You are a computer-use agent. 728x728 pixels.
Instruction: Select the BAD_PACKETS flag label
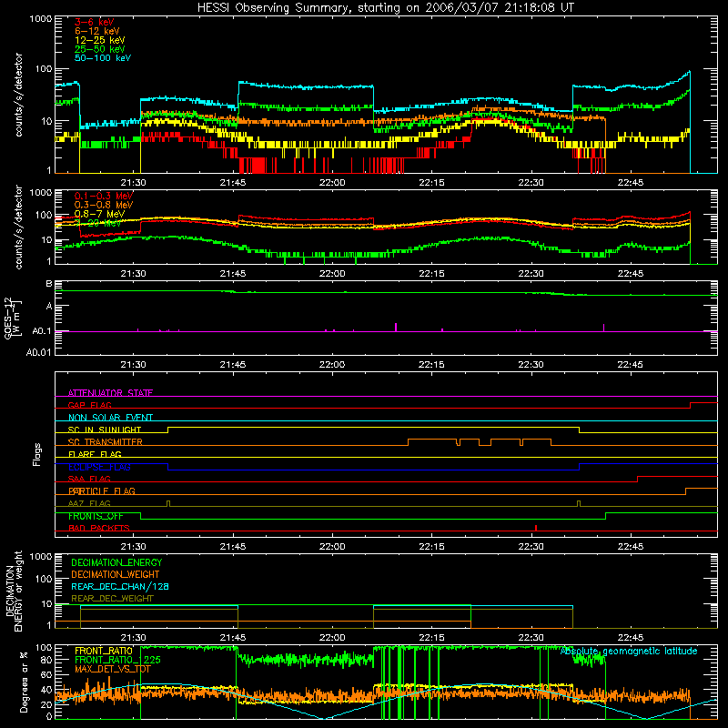pyautogui.click(x=99, y=528)
